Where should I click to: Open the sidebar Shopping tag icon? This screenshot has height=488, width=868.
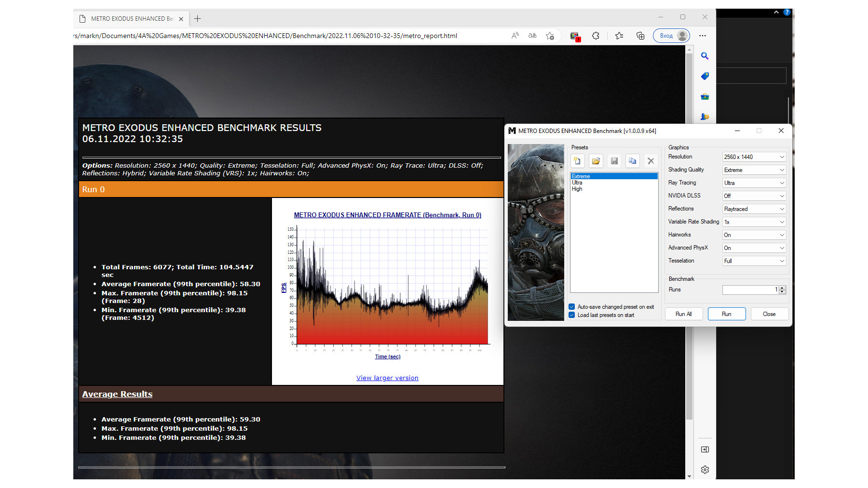tap(705, 76)
